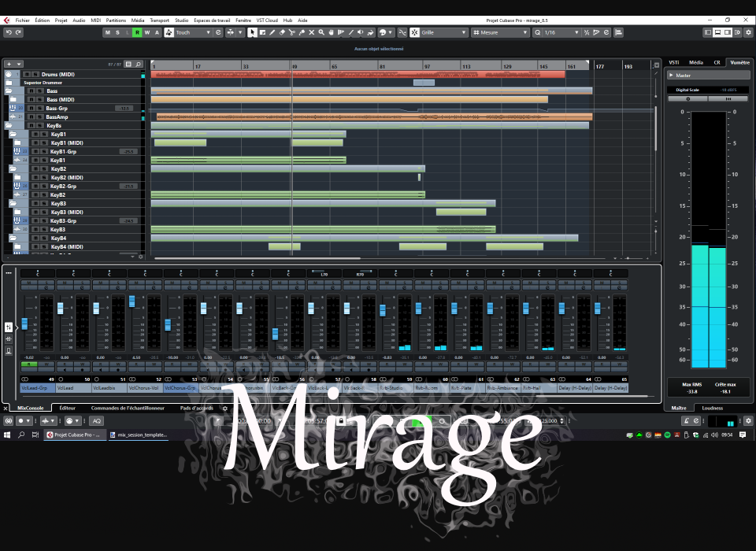The image size is (756, 551).
Task: Select the Line tool
Action: point(350,32)
